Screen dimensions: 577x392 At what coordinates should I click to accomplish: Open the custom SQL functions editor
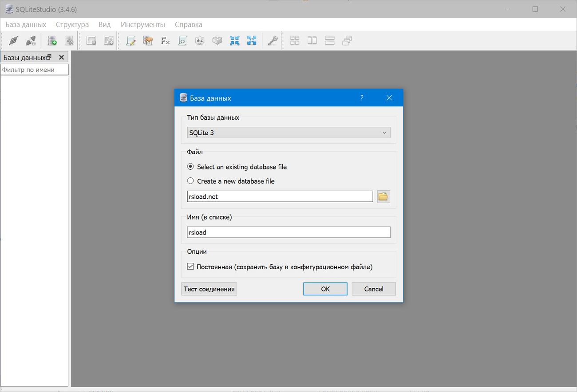pos(165,40)
